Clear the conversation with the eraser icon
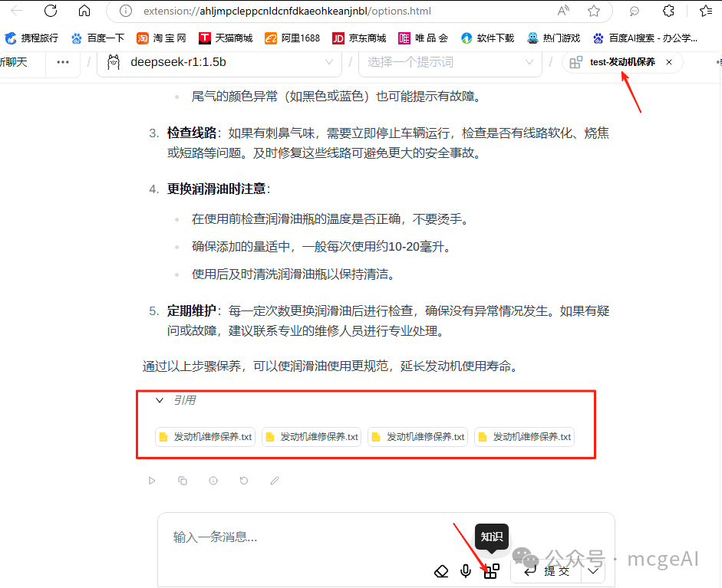Screen dimensions: 722x588 point(441,571)
